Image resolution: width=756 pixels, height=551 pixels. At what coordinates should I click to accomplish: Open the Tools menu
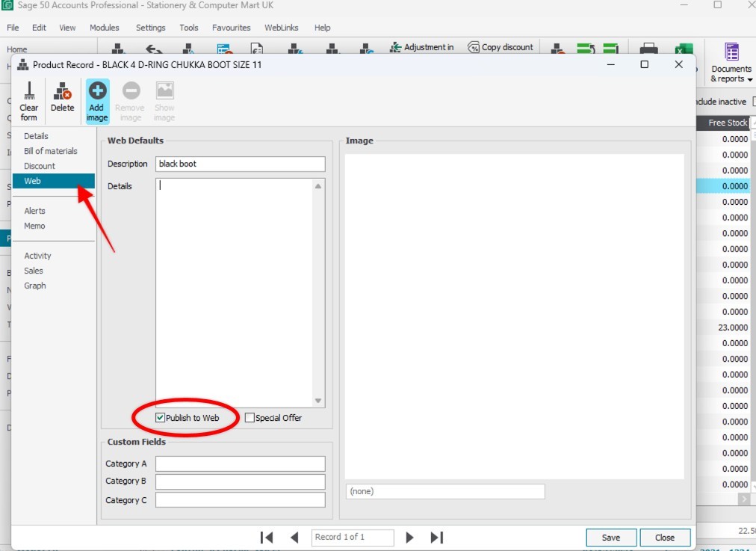coord(188,28)
